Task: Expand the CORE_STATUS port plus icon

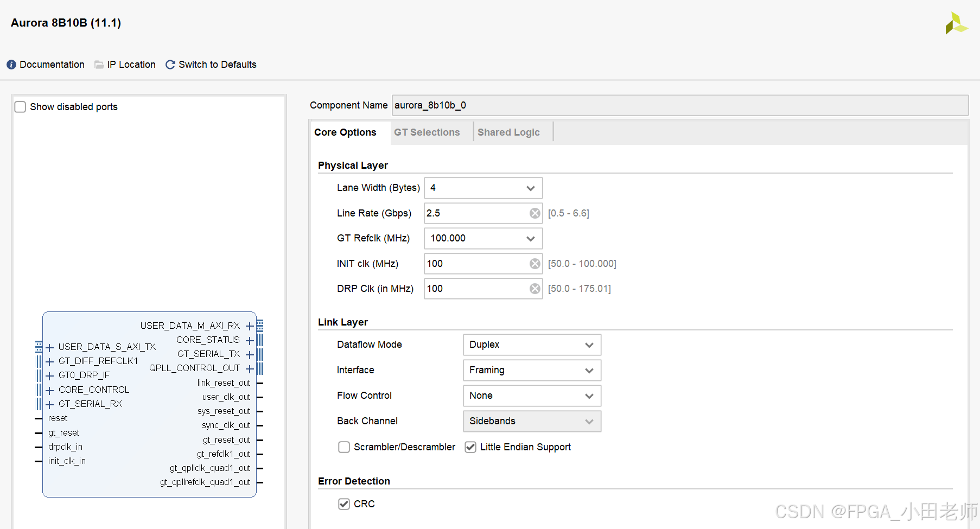Action: (250, 340)
